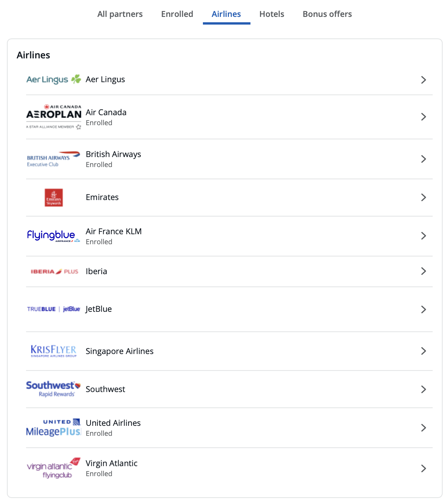Click the Enrolled status under Virgin Atlantic

pos(99,474)
